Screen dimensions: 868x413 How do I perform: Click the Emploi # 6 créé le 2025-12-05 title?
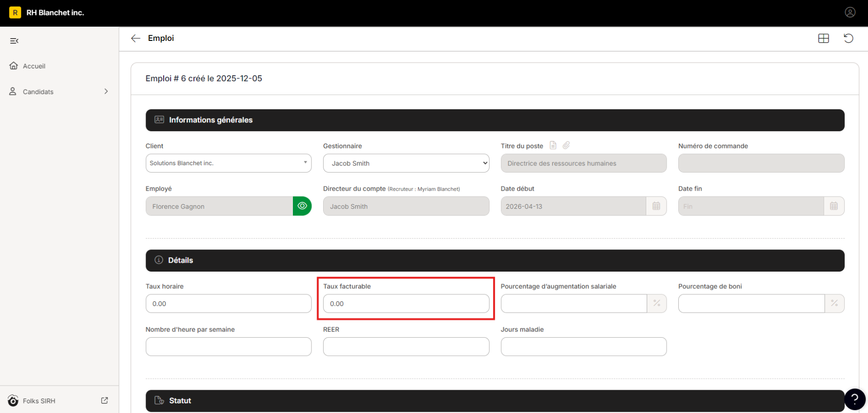click(x=204, y=78)
